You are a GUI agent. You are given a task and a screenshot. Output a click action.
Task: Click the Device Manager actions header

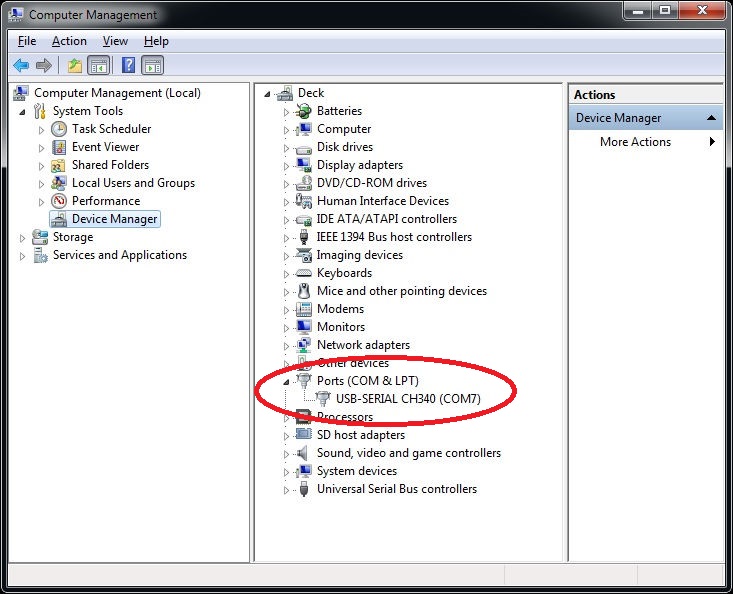pos(646,118)
